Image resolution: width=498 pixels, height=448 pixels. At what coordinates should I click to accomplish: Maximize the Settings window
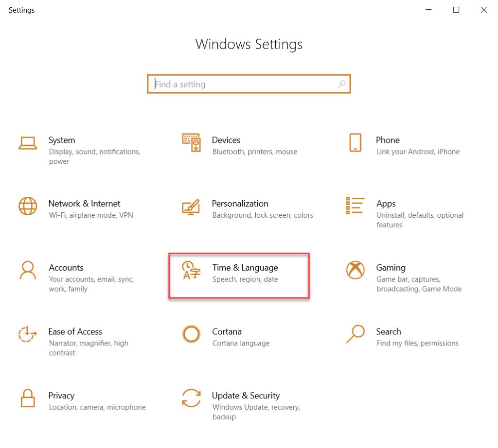coord(456,10)
